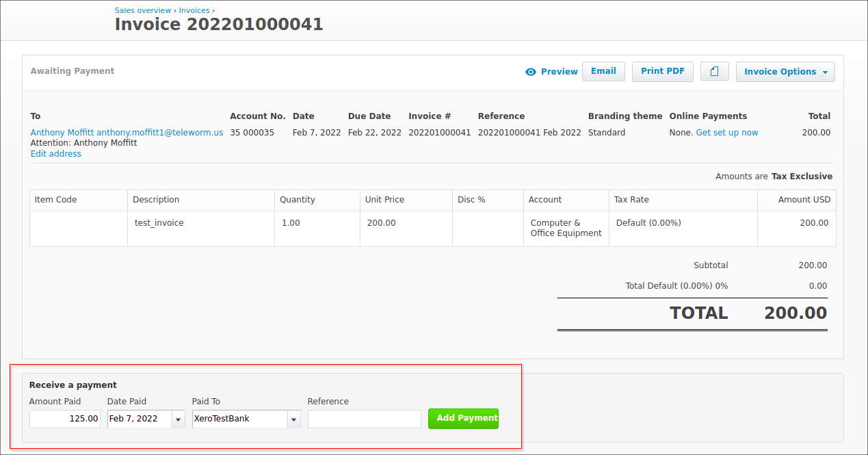Focus the payment Reference input box

tap(364, 419)
